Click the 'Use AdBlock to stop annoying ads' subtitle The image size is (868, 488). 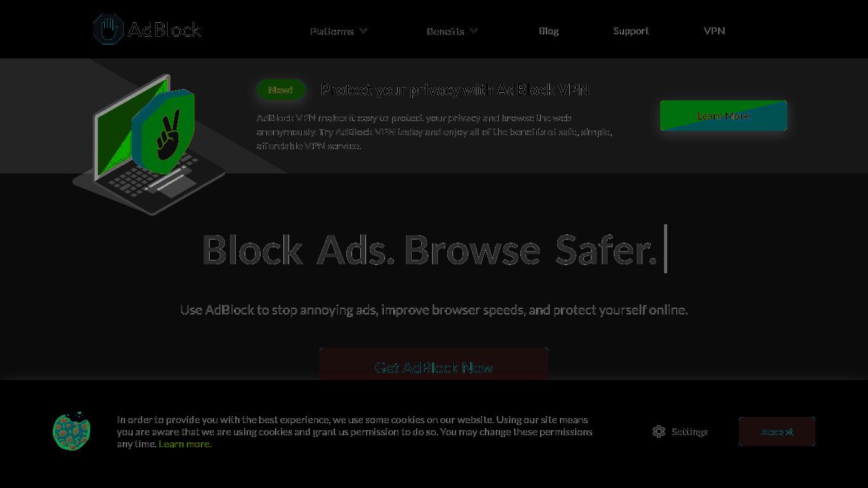click(434, 309)
